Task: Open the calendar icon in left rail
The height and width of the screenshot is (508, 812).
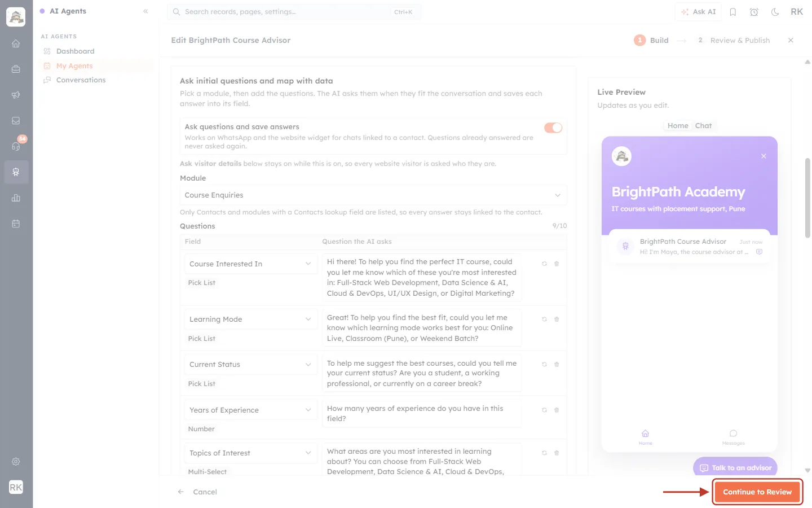Action: click(x=16, y=224)
